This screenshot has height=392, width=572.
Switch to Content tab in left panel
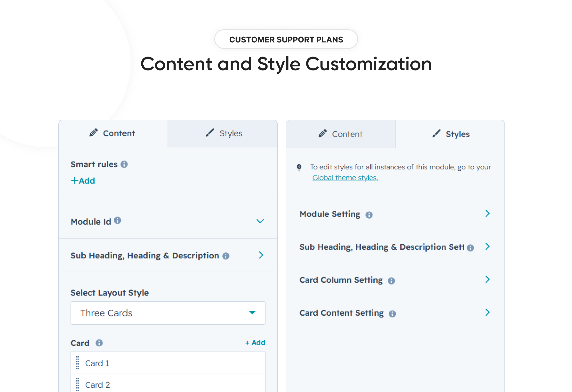tap(113, 134)
